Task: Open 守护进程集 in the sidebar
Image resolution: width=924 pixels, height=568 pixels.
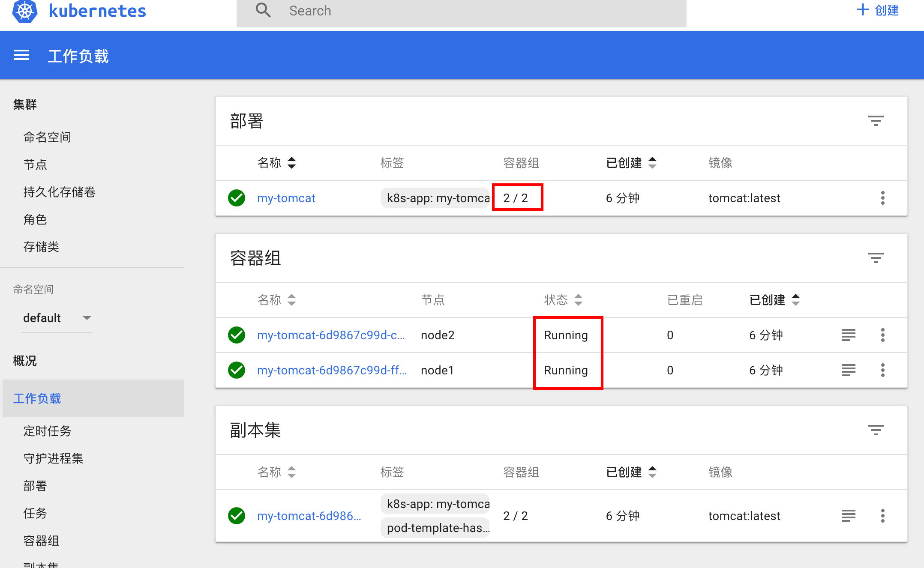Action: pos(53,458)
